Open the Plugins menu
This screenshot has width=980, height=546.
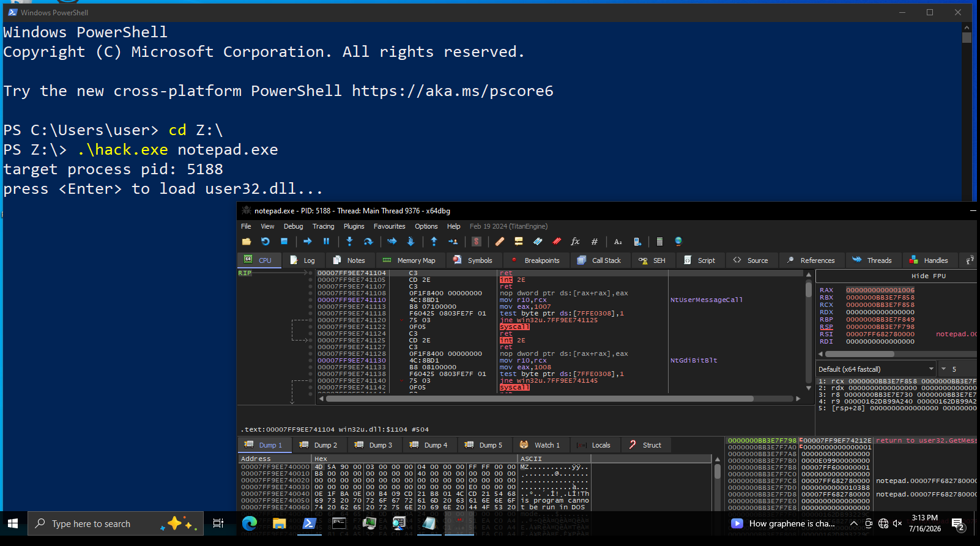354,226
